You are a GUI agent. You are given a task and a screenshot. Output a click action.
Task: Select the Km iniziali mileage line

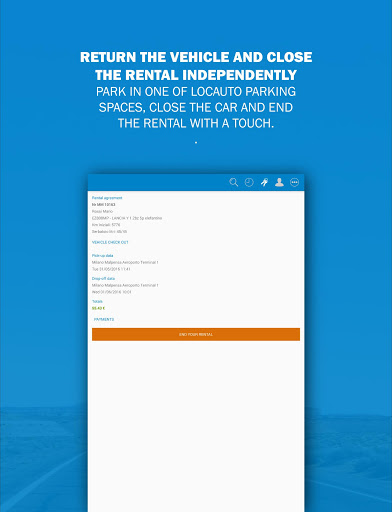coord(106,225)
